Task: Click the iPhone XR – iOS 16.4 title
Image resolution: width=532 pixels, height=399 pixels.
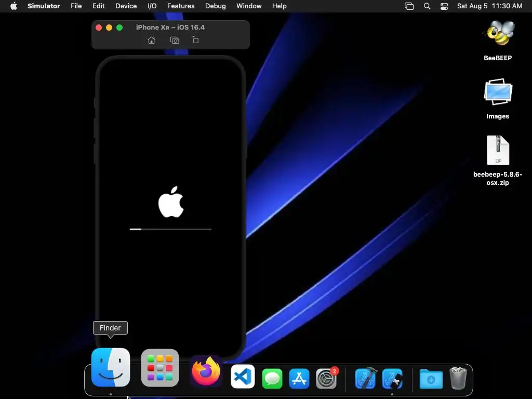Action: coord(170,27)
